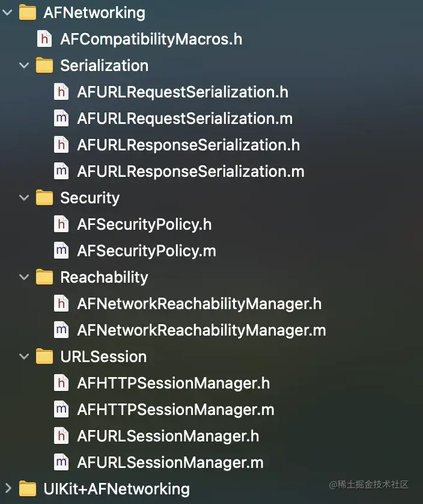Collapse the AFNetworking root group

pyautogui.click(x=7, y=13)
